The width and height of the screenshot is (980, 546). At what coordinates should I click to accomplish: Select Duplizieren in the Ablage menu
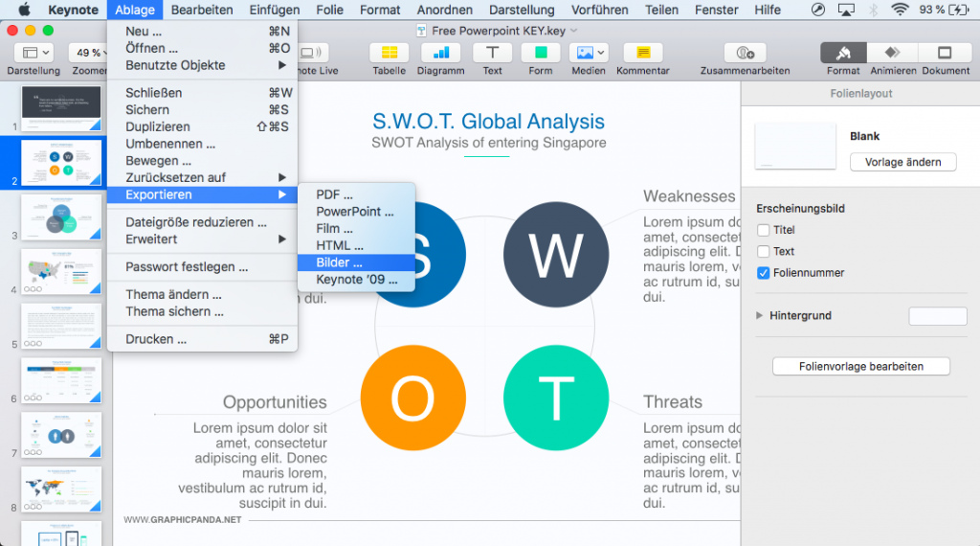point(203,126)
